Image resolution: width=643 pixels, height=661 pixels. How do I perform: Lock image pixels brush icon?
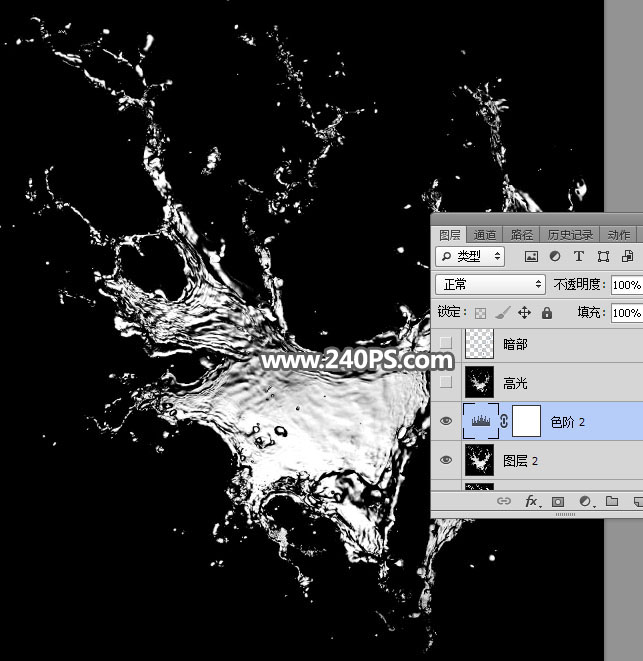(x=502, y=312)
